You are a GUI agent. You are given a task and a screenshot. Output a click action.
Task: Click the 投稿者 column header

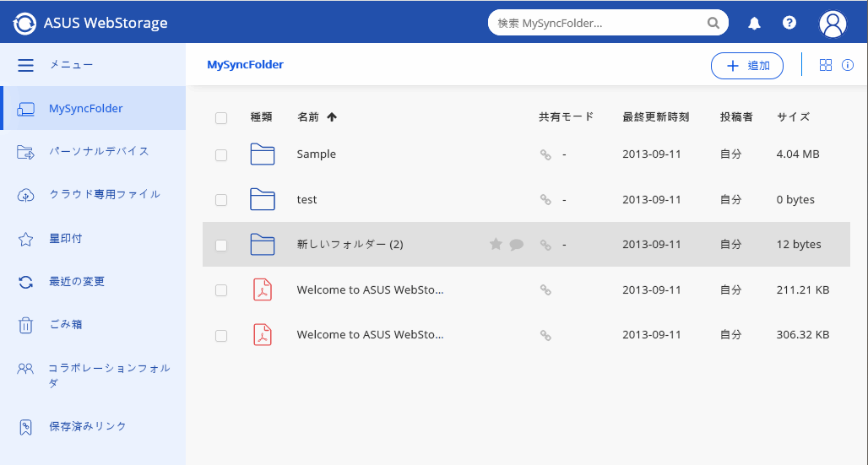(736, 116)
